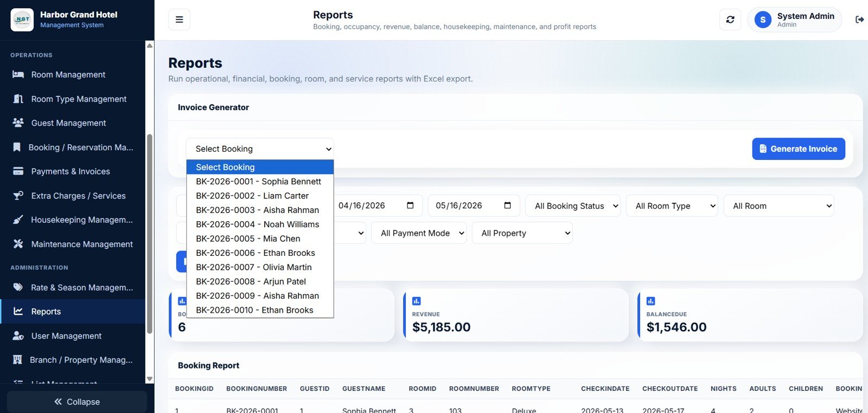Viewport: 868px width, 413px height.
Task: Pick BK-2026-0005 - Mia Chen booking
Action: [x=260, y=238]
